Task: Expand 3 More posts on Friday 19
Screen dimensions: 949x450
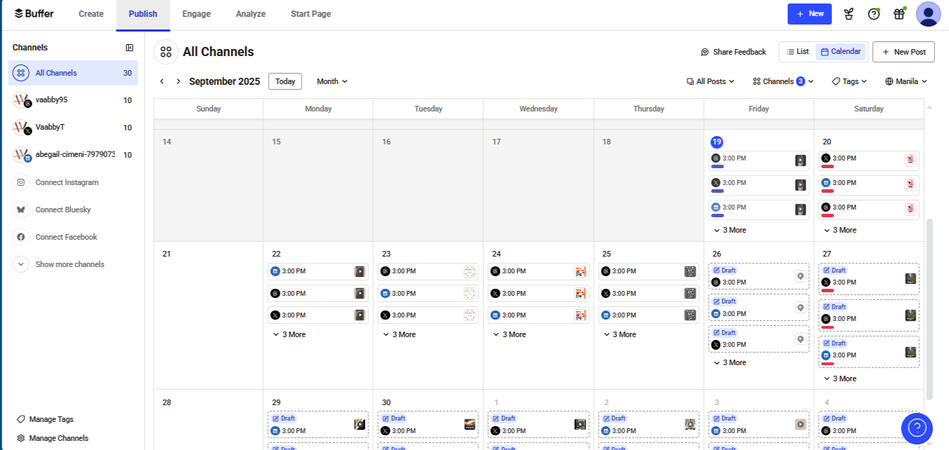Action: tap(729, 230)
